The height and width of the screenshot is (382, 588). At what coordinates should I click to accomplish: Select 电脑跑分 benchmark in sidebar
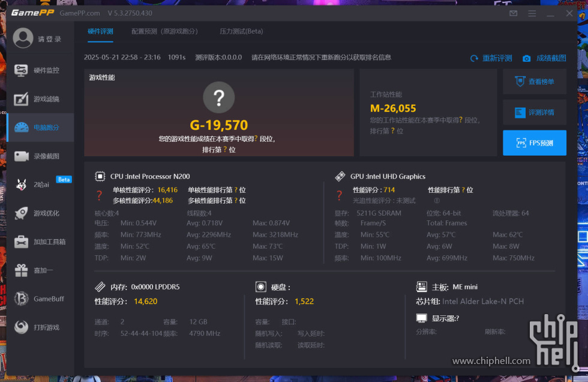click(41, 127)
